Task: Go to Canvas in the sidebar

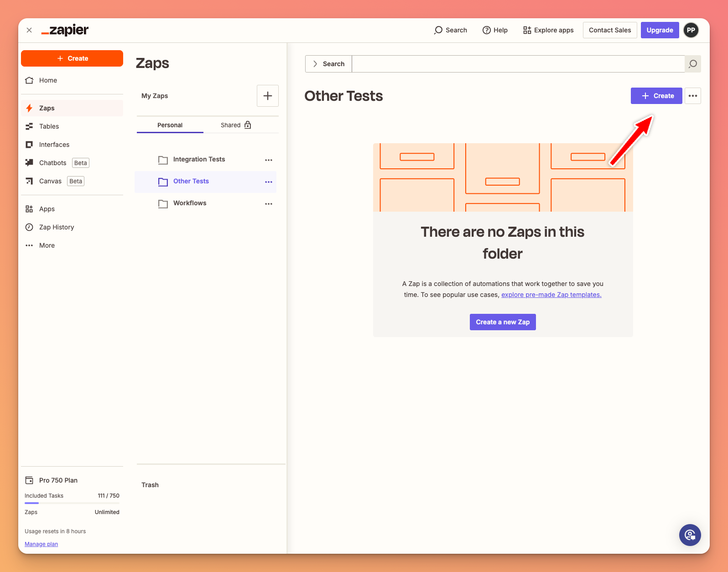Action: [x=50, y=181]
